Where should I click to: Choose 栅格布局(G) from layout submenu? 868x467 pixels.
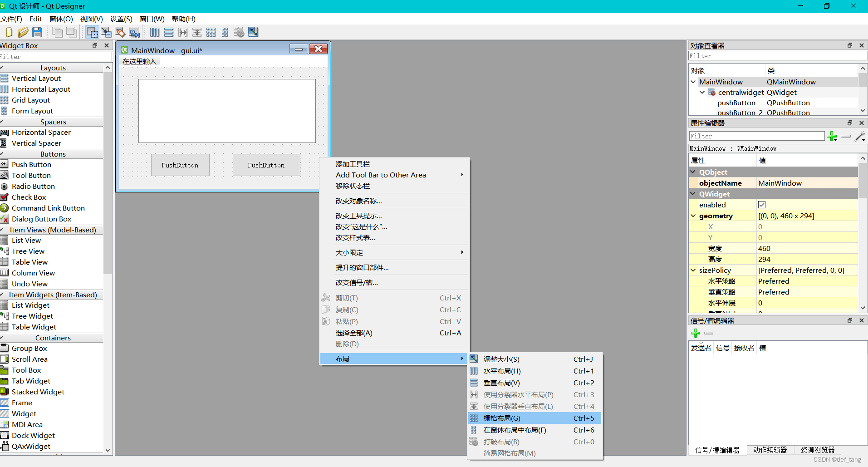coord(535,418)
